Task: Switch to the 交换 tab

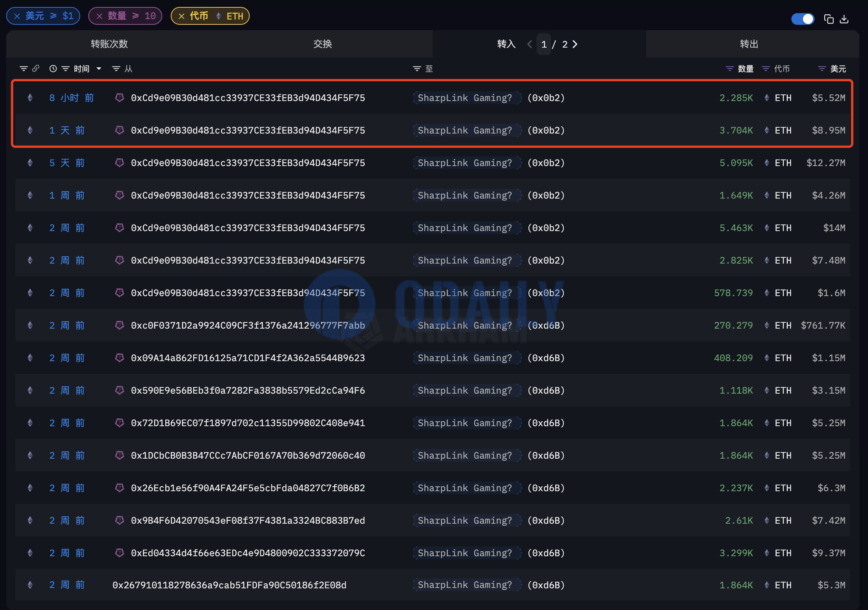Action: tap(322, 44)
